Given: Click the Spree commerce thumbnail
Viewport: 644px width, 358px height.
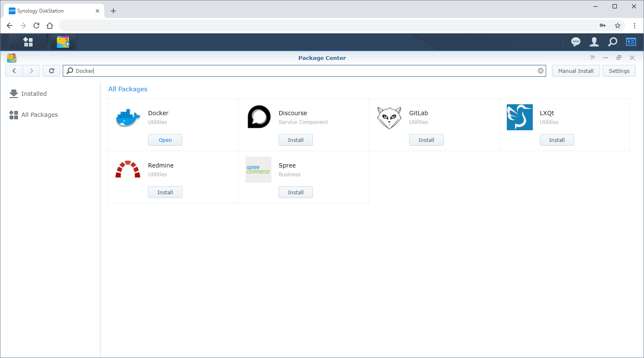Looking at the screenshot, I should pyautogui.click(x=258, y=170).
